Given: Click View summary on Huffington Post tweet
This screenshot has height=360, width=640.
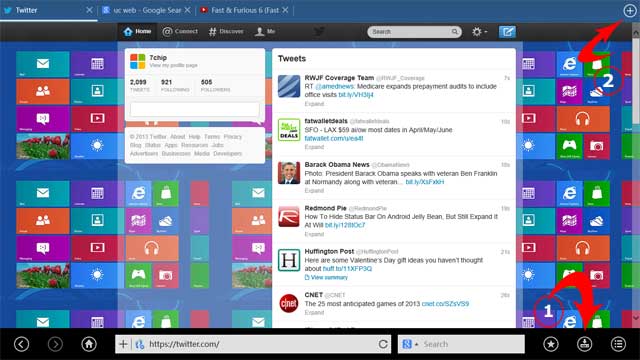Looking at the screenshot, I should [x=326, y=278].
